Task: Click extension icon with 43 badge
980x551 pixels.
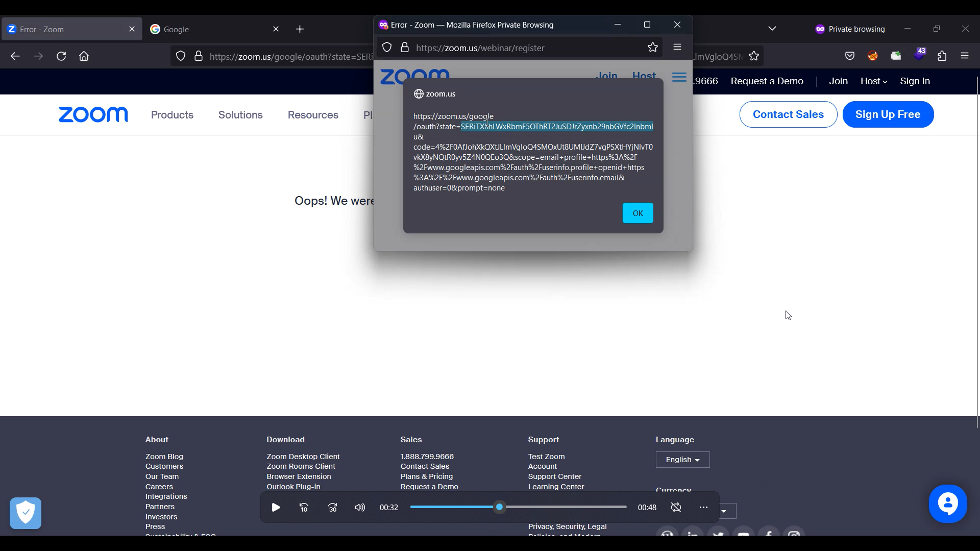Action: tap(919, 55)
